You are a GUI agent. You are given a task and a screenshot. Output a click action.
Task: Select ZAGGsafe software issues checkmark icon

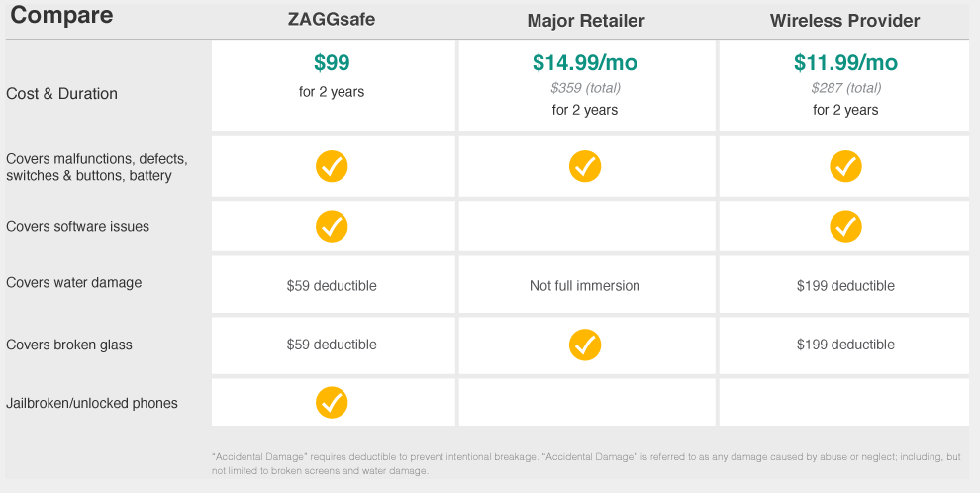(332, 226)
